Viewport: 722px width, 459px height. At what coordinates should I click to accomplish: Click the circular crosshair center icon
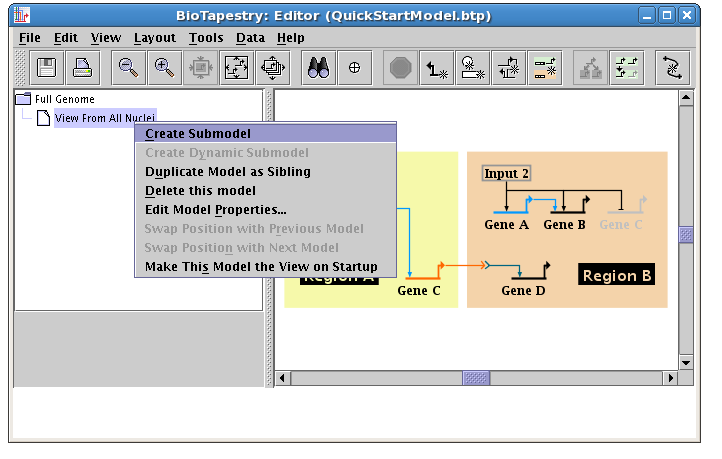(354, 68)
